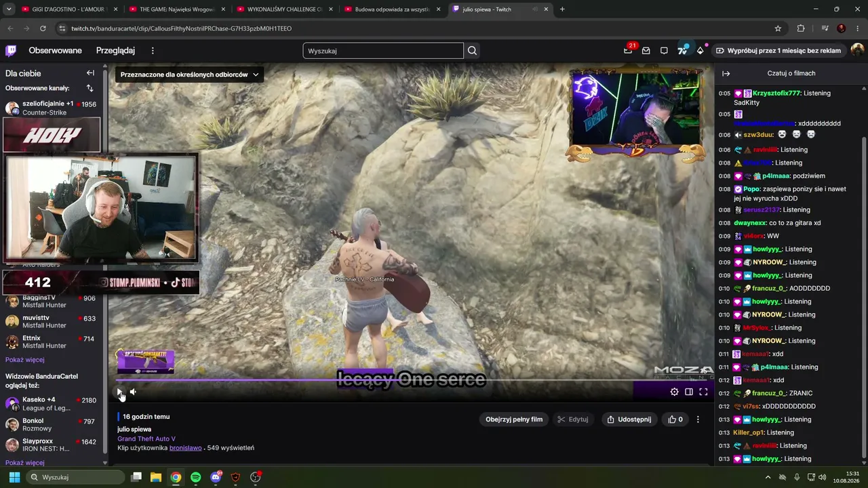Open the user profile avatar menu
The width and height of the screenshot is (868, 488).
tap(857, 51)
